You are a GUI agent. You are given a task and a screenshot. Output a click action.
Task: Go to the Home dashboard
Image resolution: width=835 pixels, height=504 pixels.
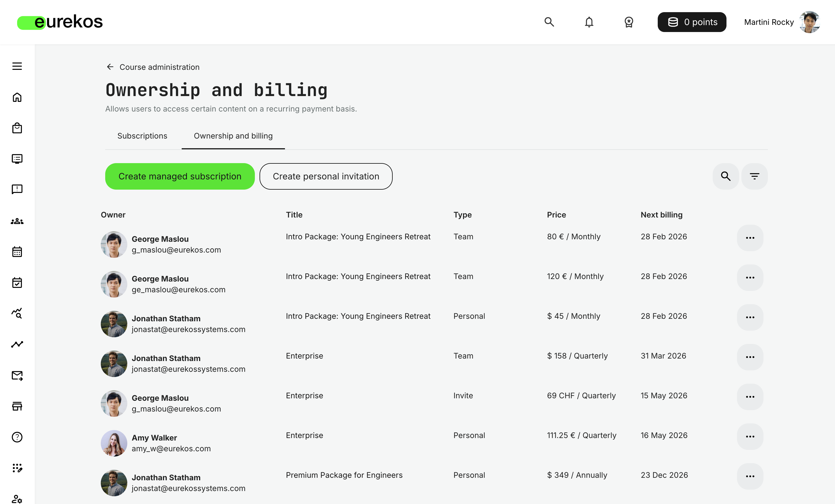click(17, 97)
